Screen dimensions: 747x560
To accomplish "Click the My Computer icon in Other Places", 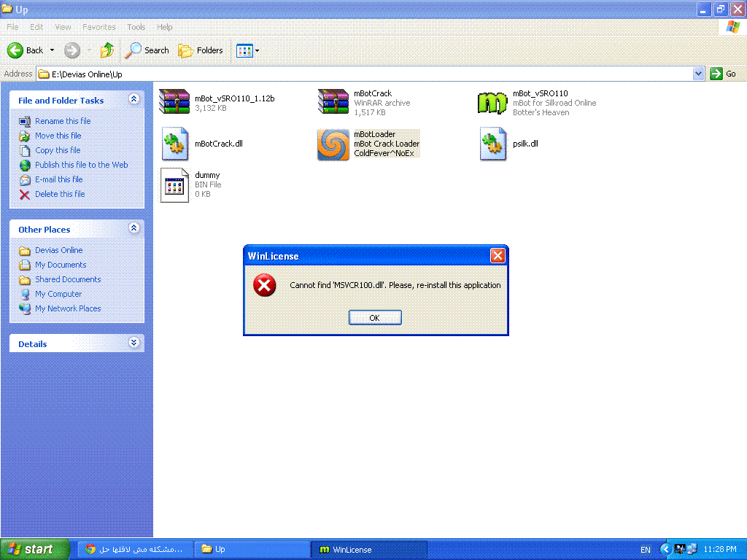I will tap(25, 295).
